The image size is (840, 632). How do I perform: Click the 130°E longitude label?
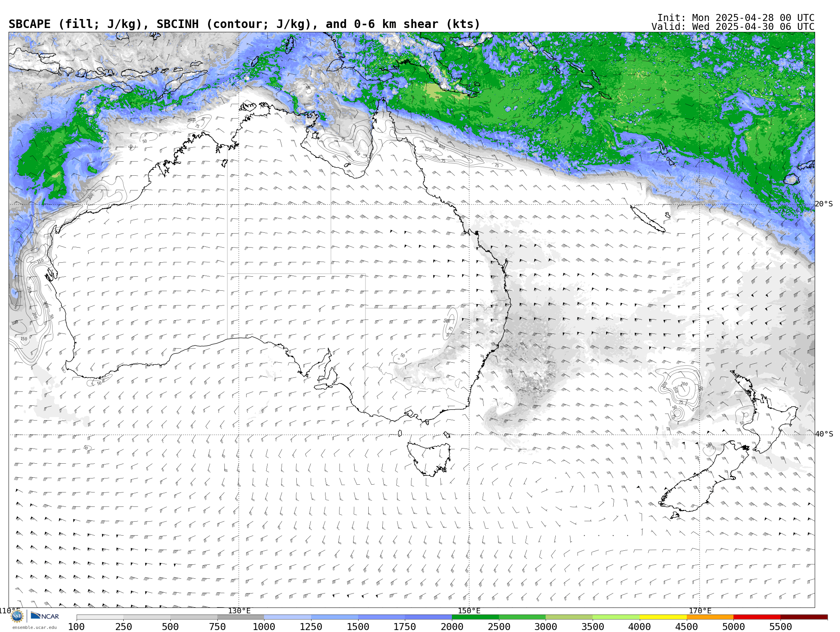coord(239,611)
